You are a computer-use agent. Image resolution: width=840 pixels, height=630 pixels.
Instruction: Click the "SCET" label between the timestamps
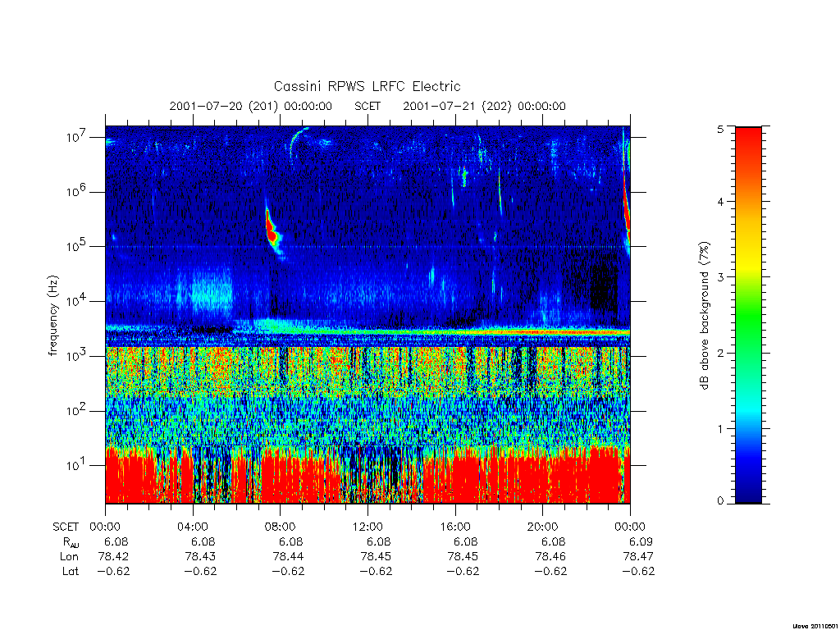(x=367, y=106)
